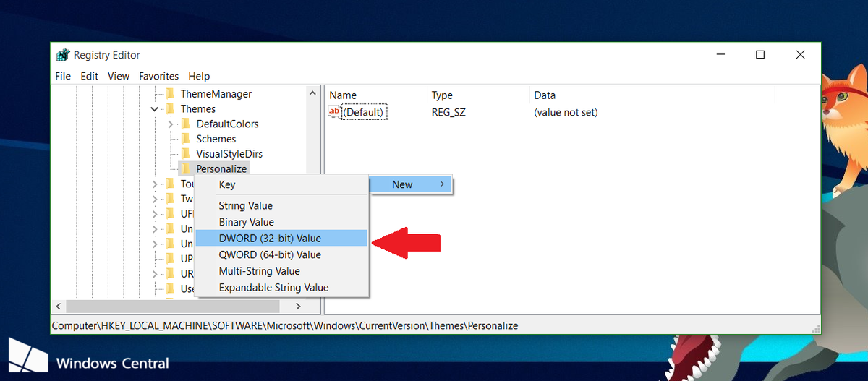Click the string icon beside (Default)
Screen dimensions: 868x381
(x=334, y=112)
